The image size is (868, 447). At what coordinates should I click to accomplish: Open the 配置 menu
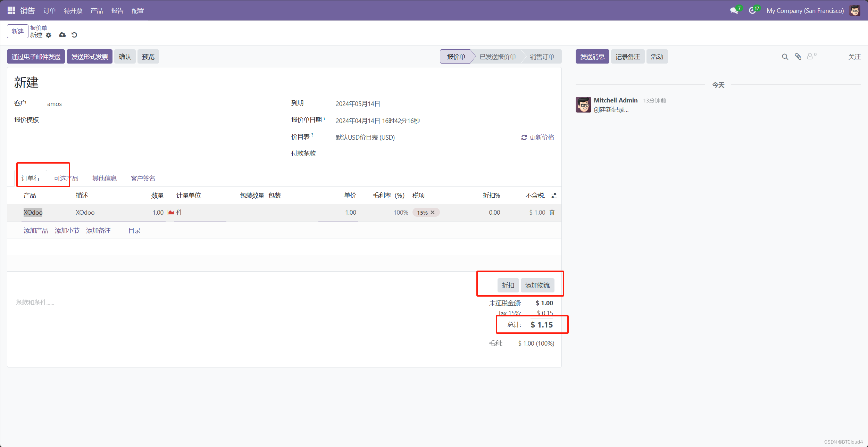coord(137,10)
